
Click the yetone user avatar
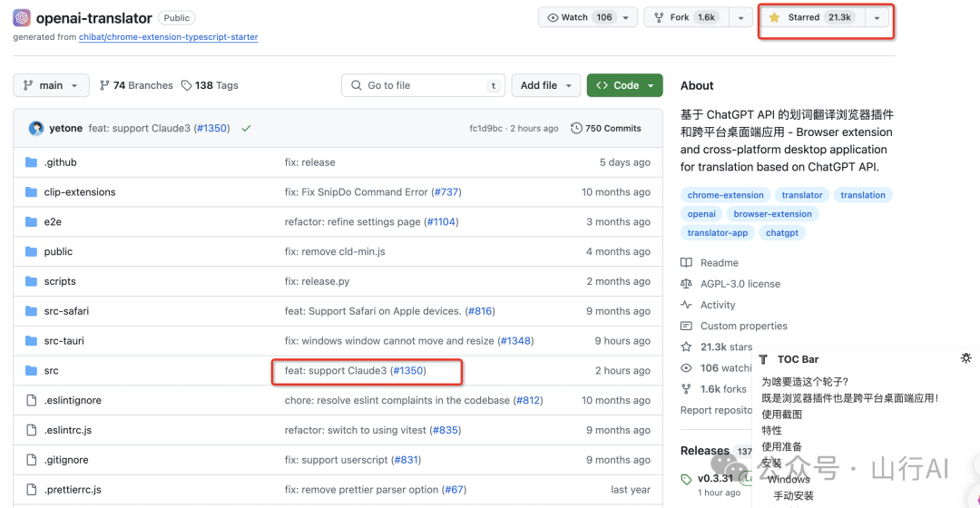coord(36,129)
